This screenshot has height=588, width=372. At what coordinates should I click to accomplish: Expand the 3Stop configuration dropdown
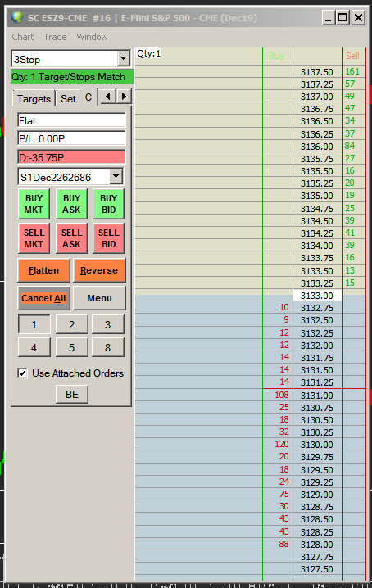(123, 59)
